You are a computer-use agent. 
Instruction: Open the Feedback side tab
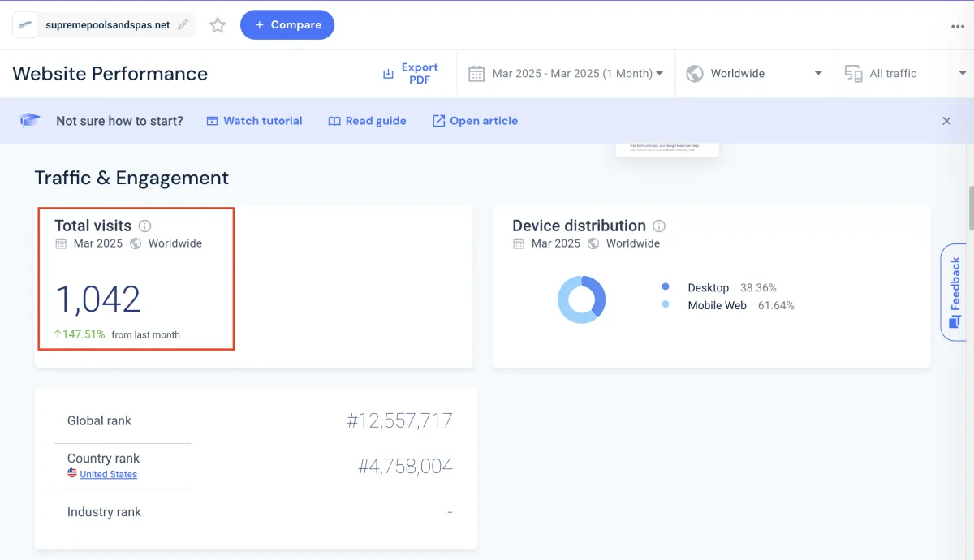[x=954, y=292]
